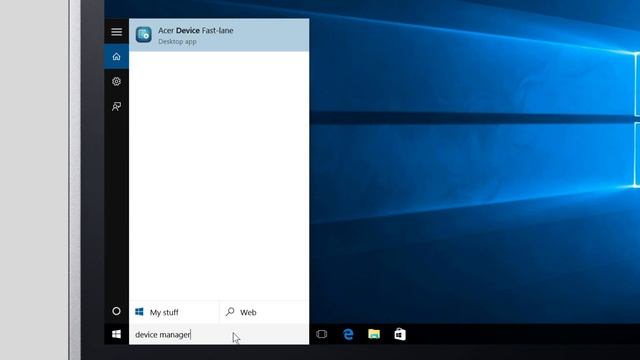The height and width of the screenshot is (360, 640).
Task: Search within My stuff
Action: pyautogui.click(x=174, y=312)
